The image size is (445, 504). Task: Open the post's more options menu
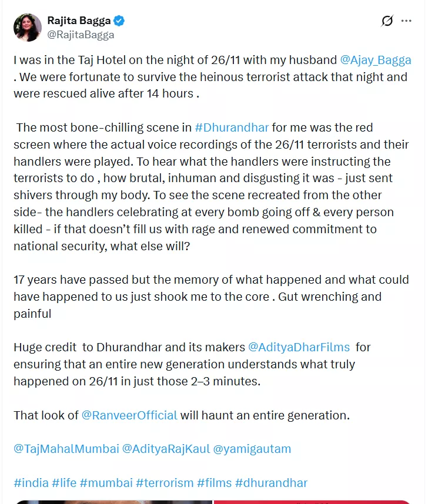point(406,21)
